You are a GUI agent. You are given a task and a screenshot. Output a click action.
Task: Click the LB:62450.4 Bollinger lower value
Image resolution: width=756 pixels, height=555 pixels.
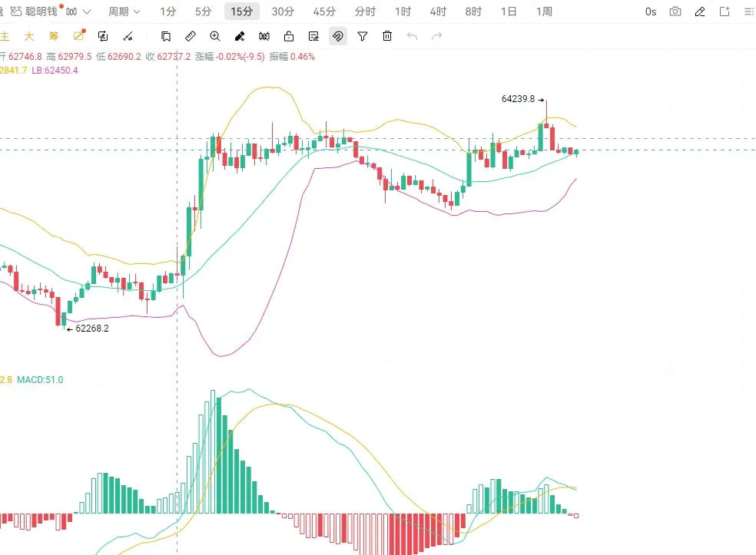click(x=55, y=71)
